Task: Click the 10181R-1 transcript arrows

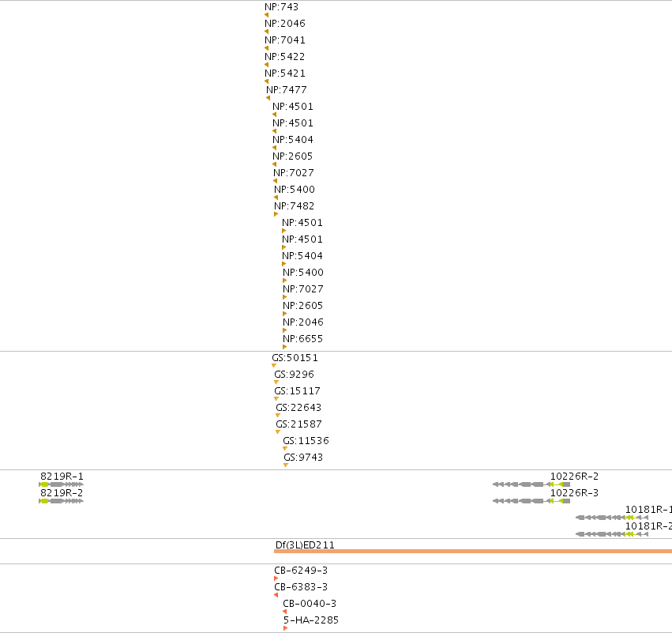Action: coord(611,518)
